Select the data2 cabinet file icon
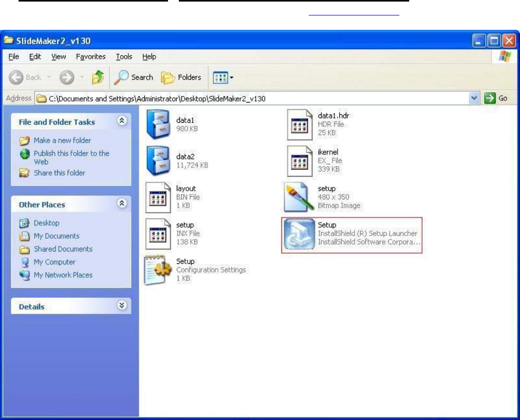This screenshot has height=420, width=520. (158, 160)
